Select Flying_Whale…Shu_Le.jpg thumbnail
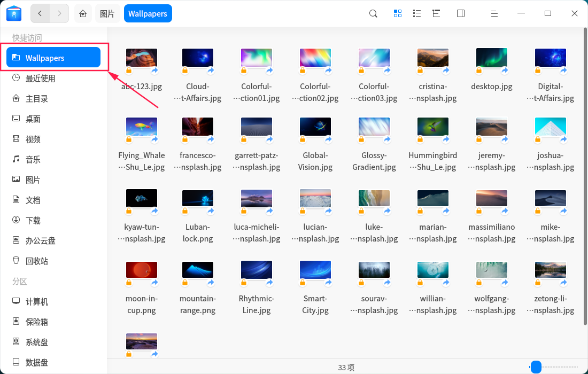This screenshot has height=374, width=588. [141, 126]
